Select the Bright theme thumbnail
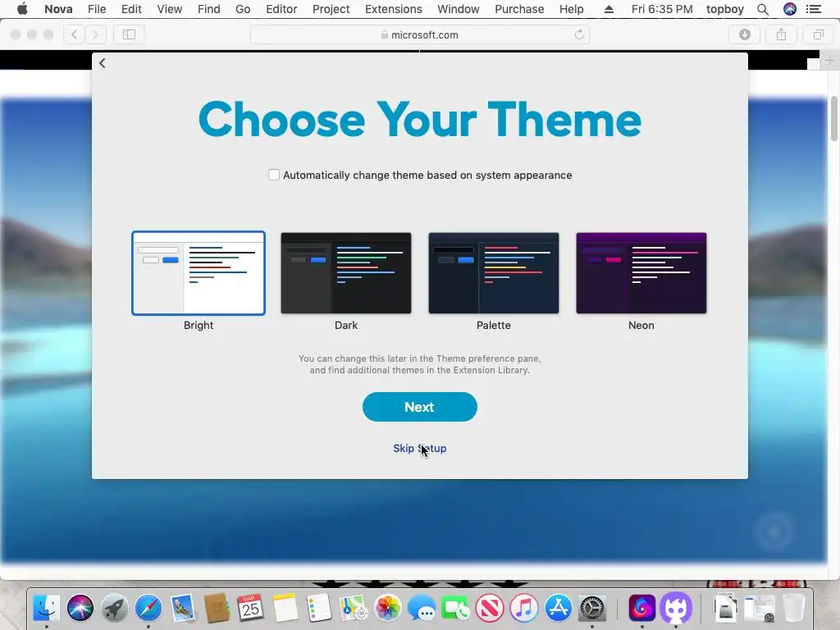This screenshot has width=840, height=630. [199, 272]
